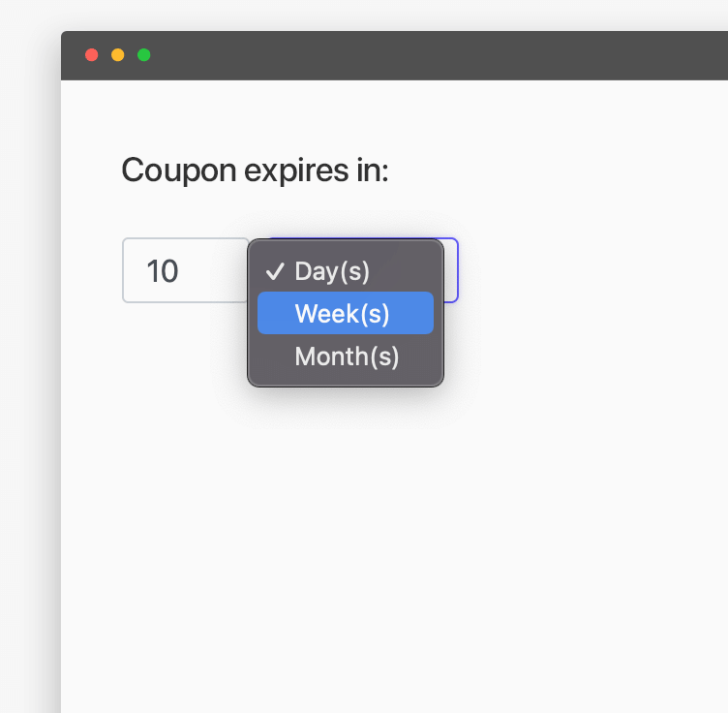Pick the last entry, Month(s)
The height and width of the screenshot is (713, 728).
click(347, 356)
